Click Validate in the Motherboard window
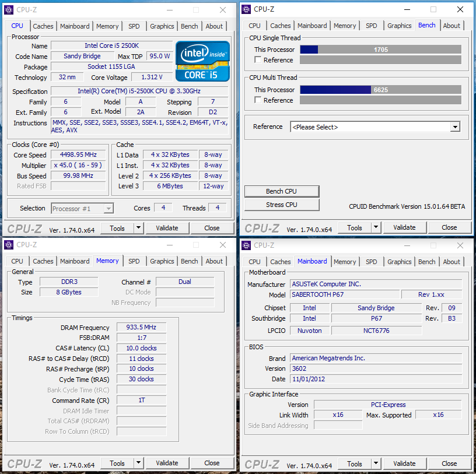The height and width of the screenshot is (474, 476). [405, 464]
